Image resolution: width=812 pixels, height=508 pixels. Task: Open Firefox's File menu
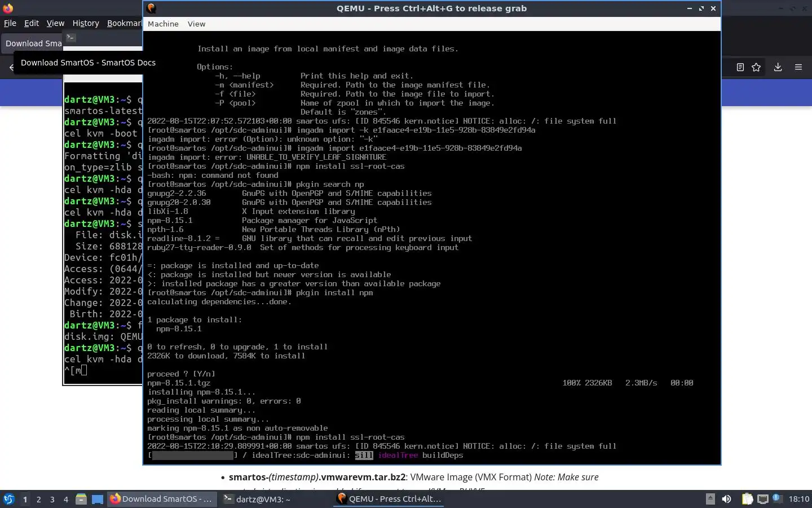click(10, 23)
